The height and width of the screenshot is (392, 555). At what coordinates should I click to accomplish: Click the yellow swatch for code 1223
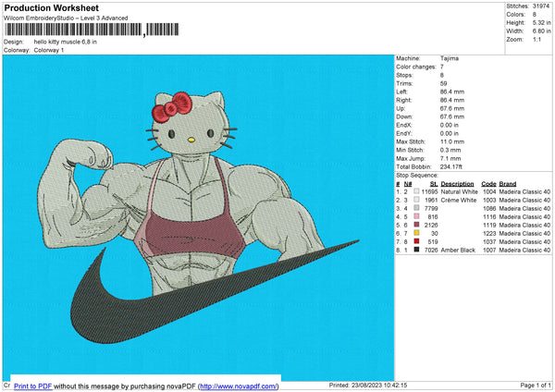tap(416, 233)
